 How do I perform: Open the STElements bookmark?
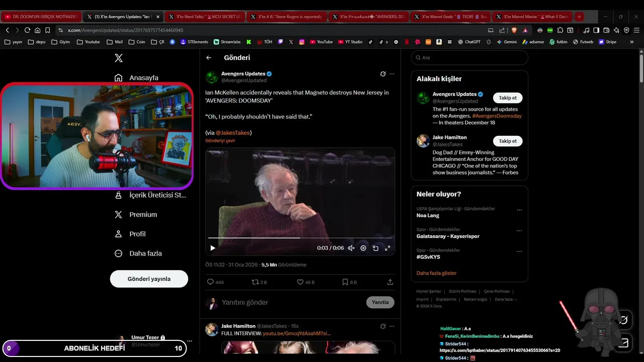(x=194, y=42)
